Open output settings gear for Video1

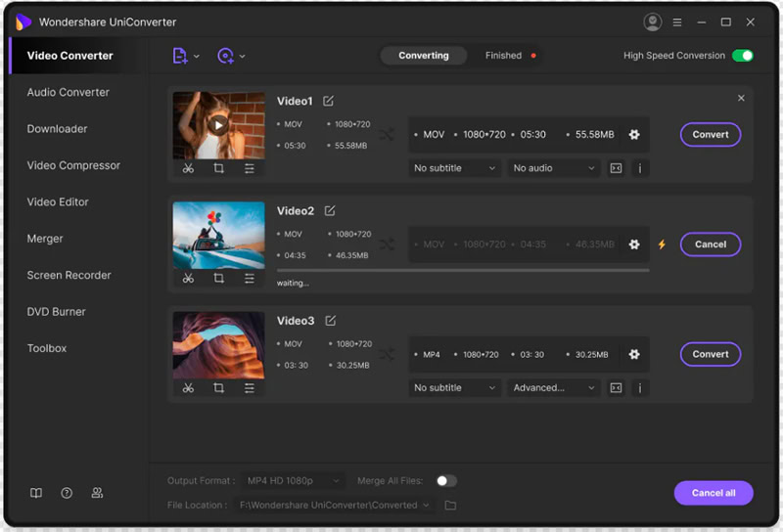coord(634,134)
